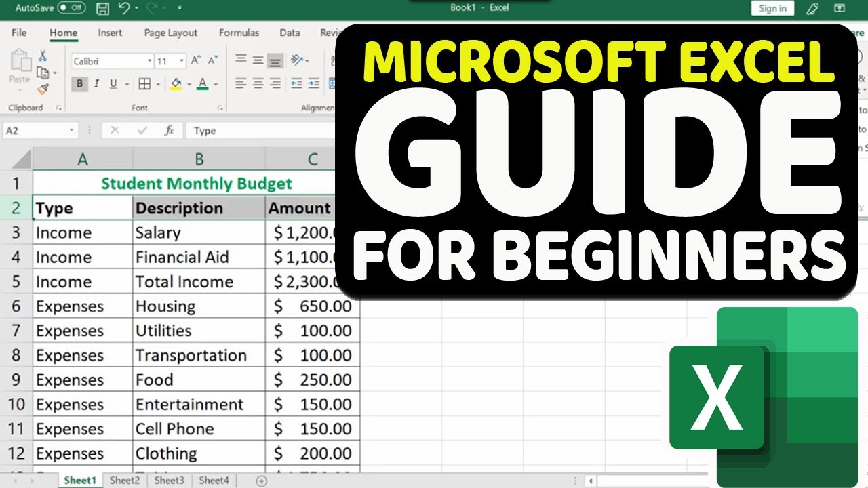Open the underline style arrow
The height and width of the screenshot is (488, 868).
(126, 85)
